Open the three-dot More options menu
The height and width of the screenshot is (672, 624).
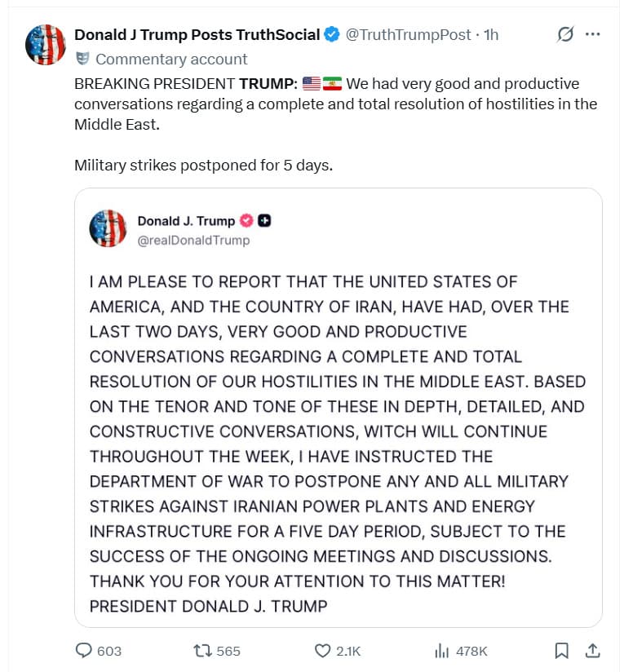[593, 35]
